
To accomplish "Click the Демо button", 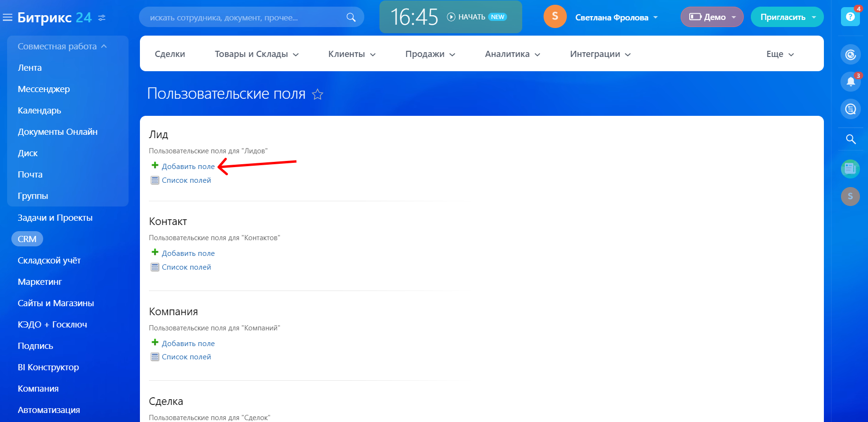I will (712, 17).
